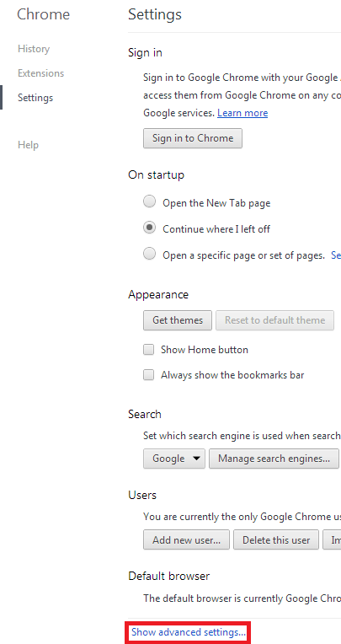Click the Chrome title text

coord(43,15)
